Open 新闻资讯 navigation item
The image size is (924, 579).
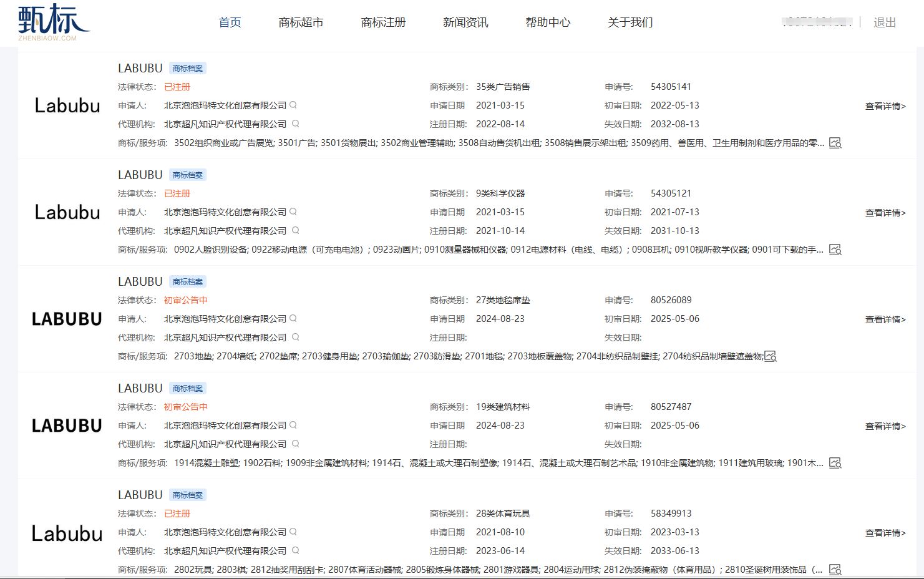pyautogui.click(x=465, y=22)
